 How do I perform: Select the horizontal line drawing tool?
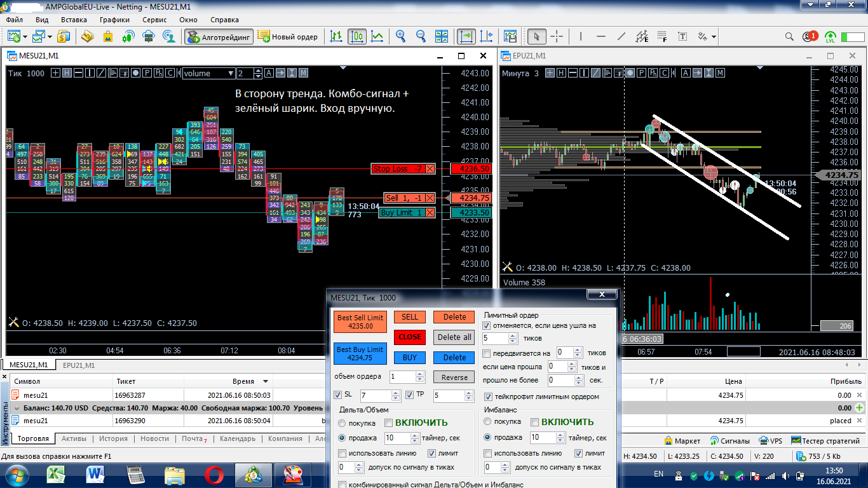tap(601, 37)
